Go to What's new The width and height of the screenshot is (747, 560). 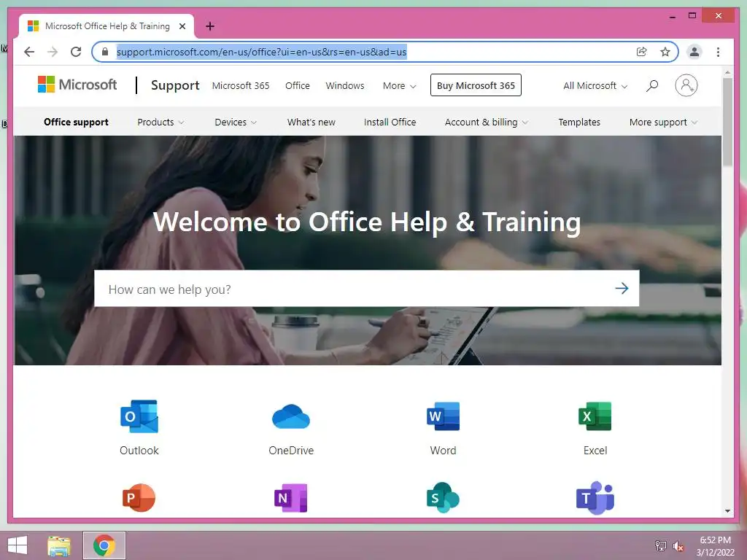pyautogui.click(x=311, y=122)
